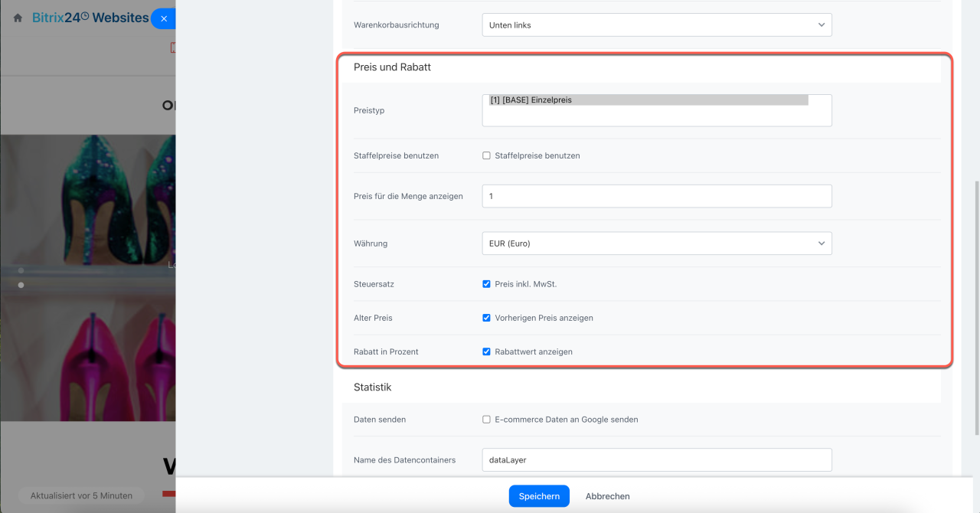Click the vertical scrollbar thumb on the right
Viewport: 980px width, 513px height.
(x=975, y=306)
